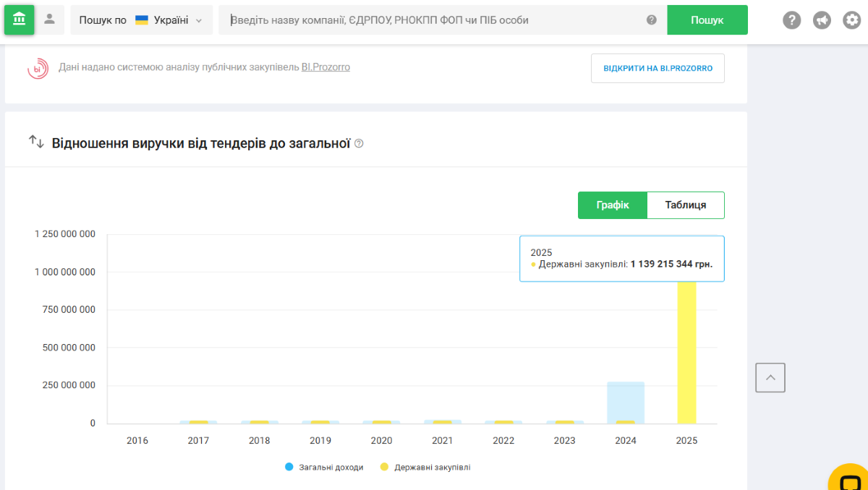The width and height of the screenshot is (868, 490).
Task: Click the scroll to top chevron button
Action: (x=770, y=377)
